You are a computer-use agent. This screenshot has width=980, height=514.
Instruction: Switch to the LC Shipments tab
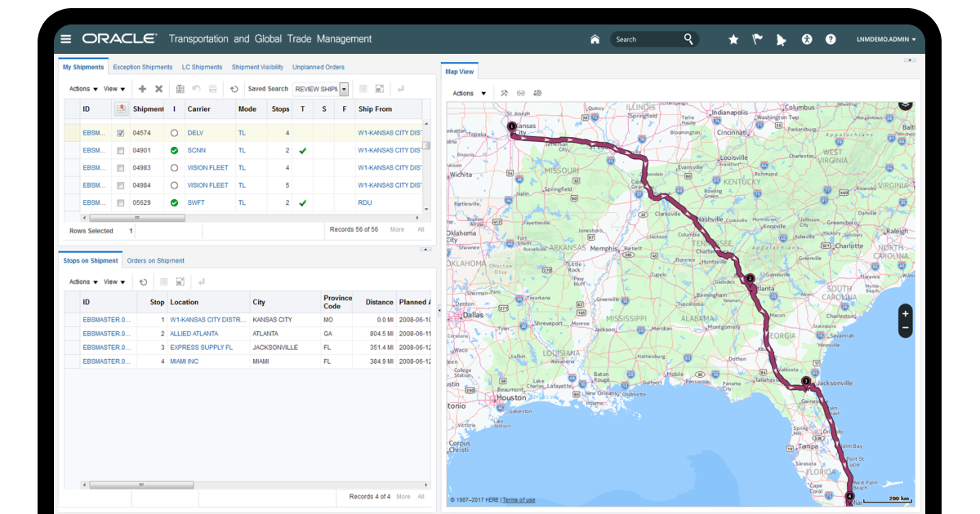[x=202, y=67]
